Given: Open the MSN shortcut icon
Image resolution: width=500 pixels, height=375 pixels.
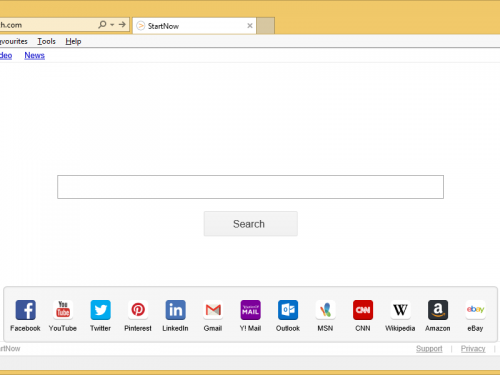Looking at the screenshot, I should tap(325, 310).
